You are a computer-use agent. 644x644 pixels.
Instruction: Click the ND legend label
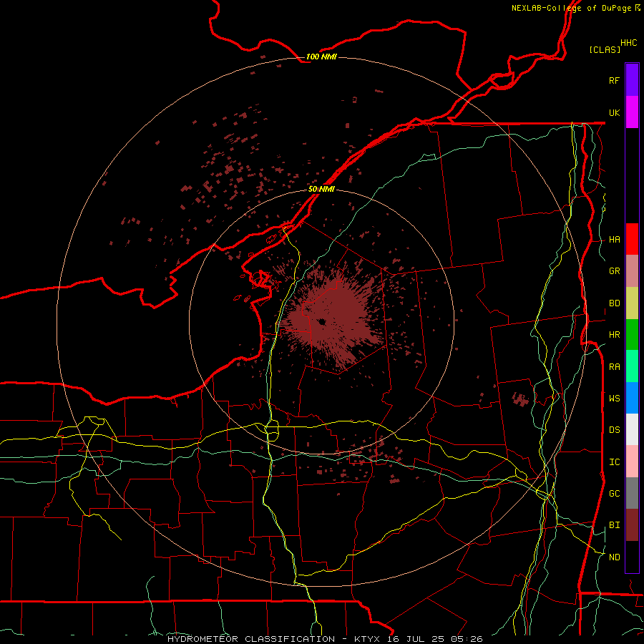click(614, 557)
